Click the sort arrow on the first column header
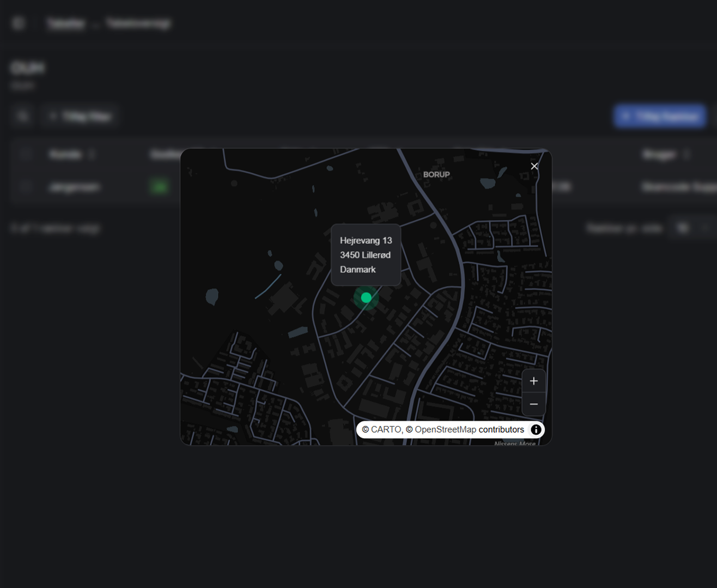Image resolution: width=717 pixels, height=588 pixels. 92,154
